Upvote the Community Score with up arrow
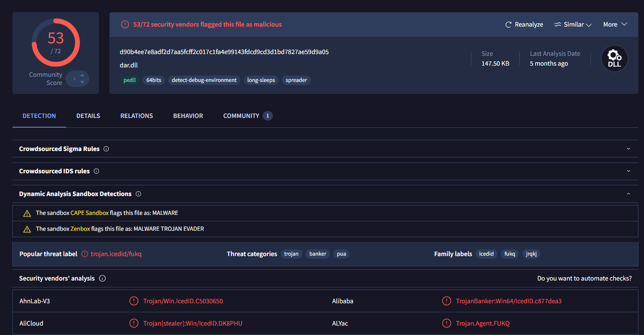The width and height of the screenshot is (644, 335). click(x=82, y=75)
